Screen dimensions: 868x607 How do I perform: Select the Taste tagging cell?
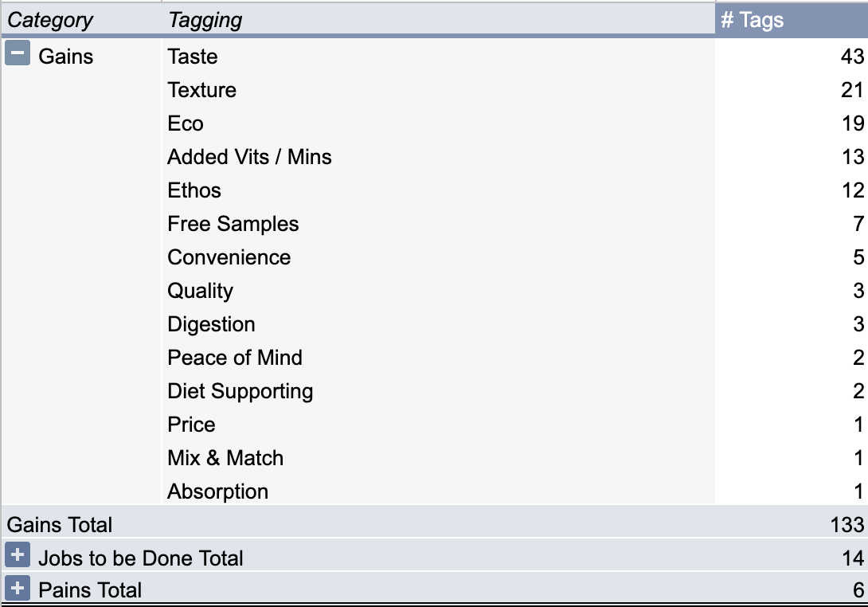click(193, 57)
